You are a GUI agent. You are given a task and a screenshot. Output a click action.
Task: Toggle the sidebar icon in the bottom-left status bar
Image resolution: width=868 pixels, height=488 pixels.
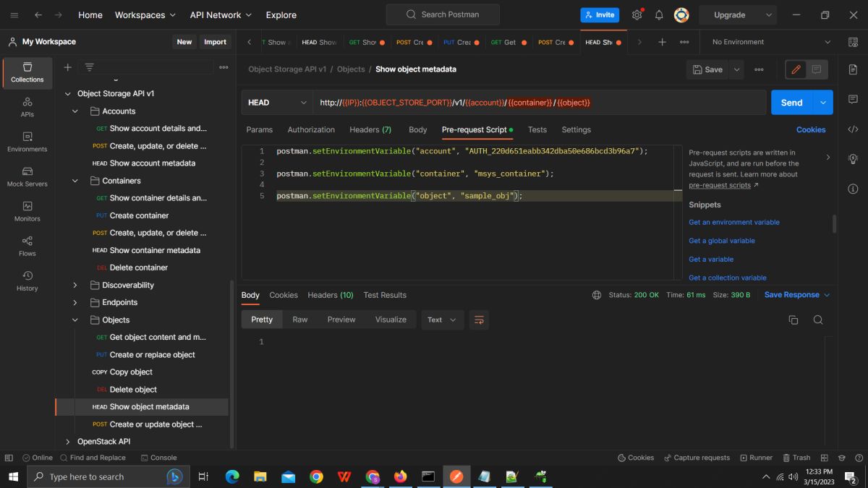point(9,458)
